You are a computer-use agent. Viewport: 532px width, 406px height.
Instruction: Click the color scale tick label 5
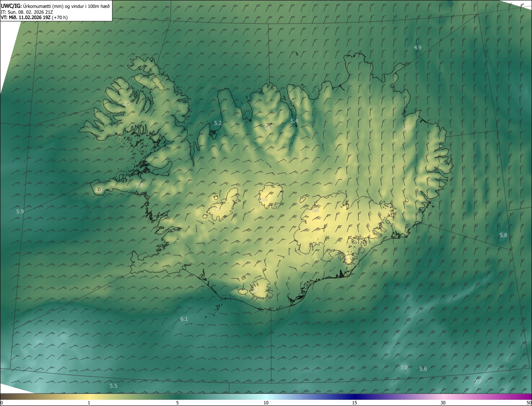pos(177,403)
